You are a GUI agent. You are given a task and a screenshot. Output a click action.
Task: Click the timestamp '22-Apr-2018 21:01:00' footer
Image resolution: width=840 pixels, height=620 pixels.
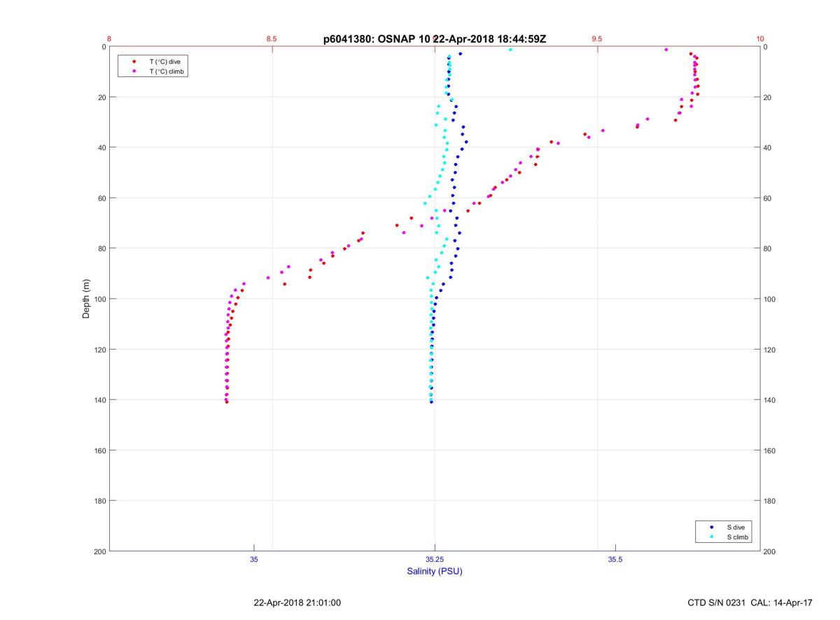[297, 602]
